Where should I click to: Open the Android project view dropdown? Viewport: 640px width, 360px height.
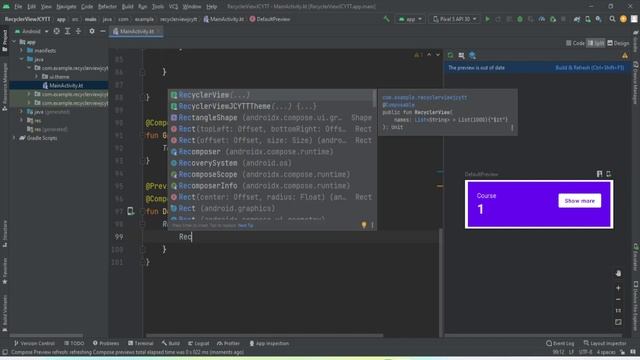[31, 31]
